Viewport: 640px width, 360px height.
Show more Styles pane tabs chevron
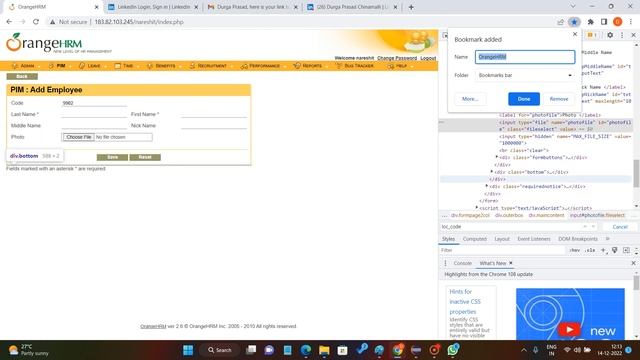[607, 239]
